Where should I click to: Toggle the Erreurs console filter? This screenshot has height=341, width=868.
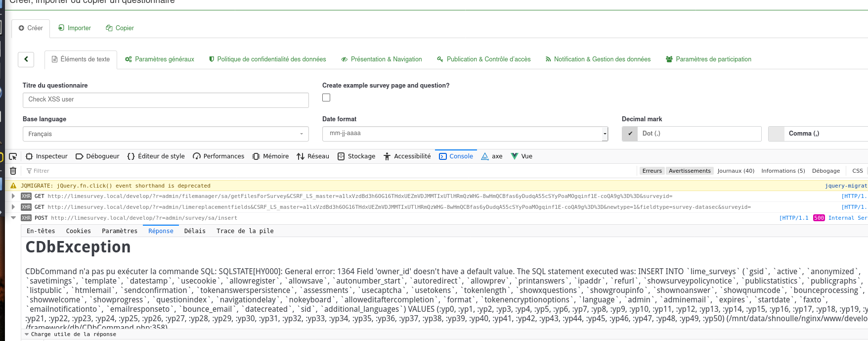tap(651, 171)
